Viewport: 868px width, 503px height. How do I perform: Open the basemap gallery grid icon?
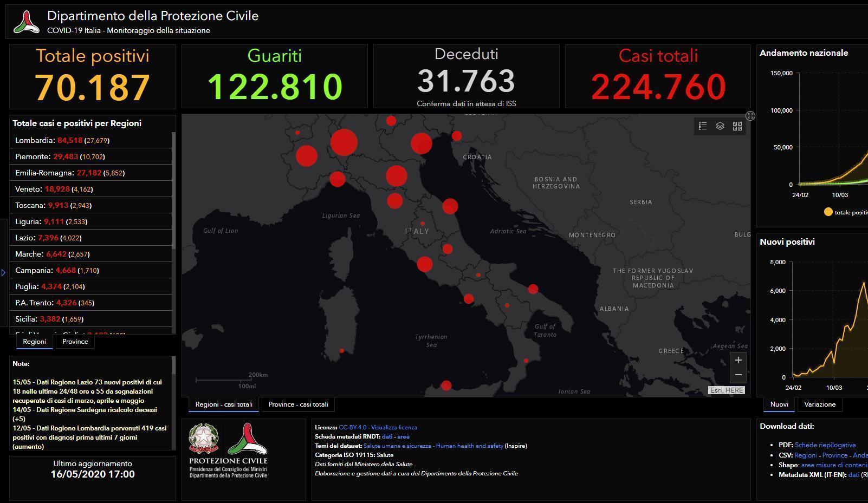point(737,126)
